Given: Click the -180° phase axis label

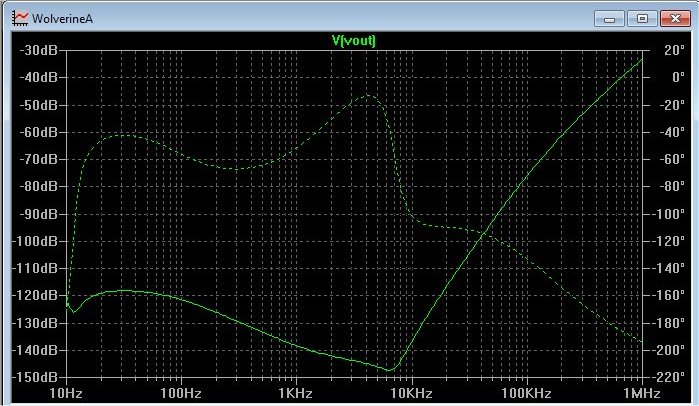Looking at the screenshot, I should pyautogui.click(x=669, y=323).
